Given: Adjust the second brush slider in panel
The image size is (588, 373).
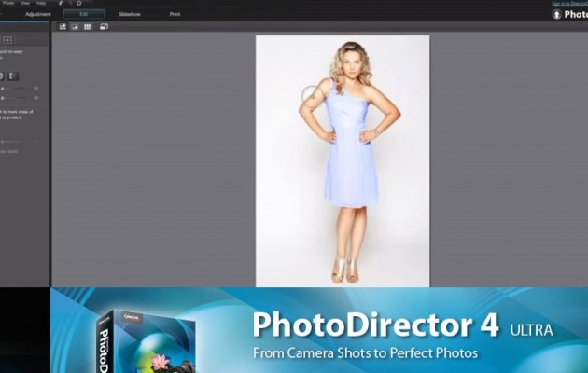Looking at the screenshot, I should tap(13, 98).
